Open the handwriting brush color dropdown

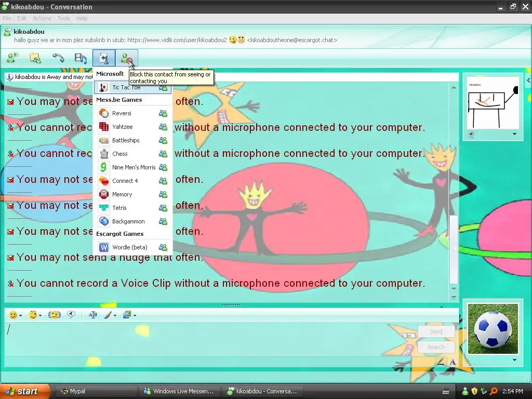click(115, 315)
